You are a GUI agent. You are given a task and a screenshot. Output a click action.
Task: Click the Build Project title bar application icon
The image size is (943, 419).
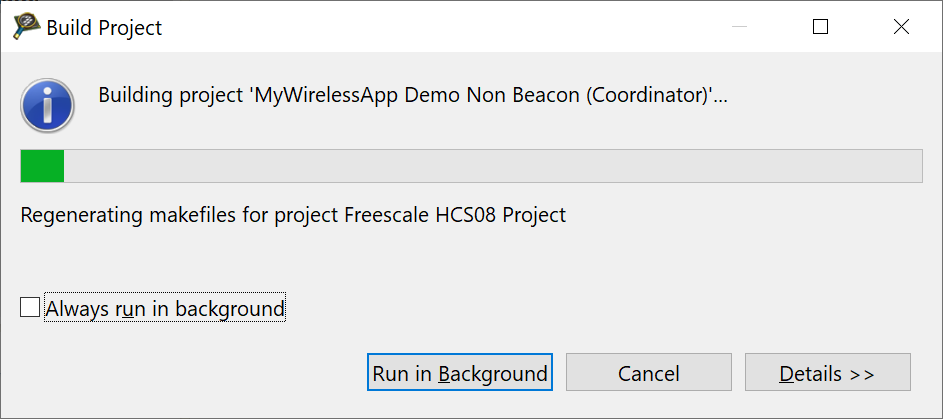tap(27, 27)
